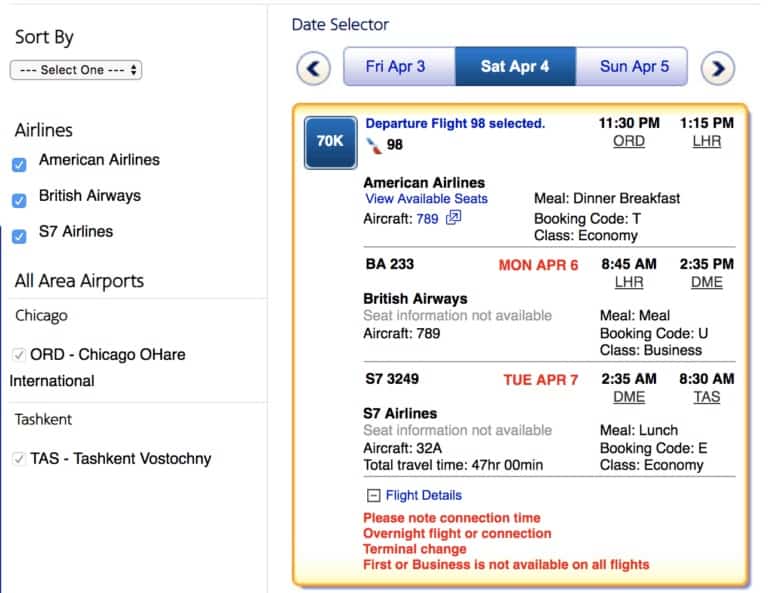Uncheck British Airways filter
Screen dimensions: 768x593
point(19,201)
